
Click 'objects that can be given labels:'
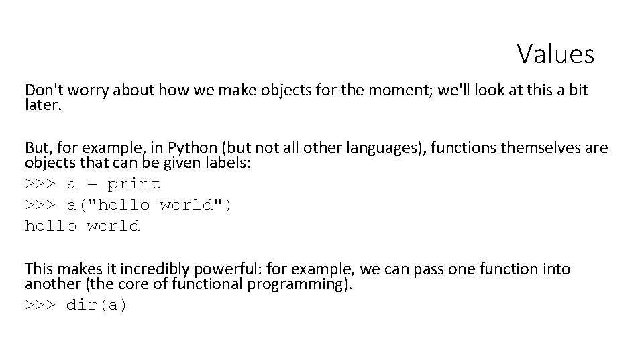pyautogui.click(x=138, y=162)
